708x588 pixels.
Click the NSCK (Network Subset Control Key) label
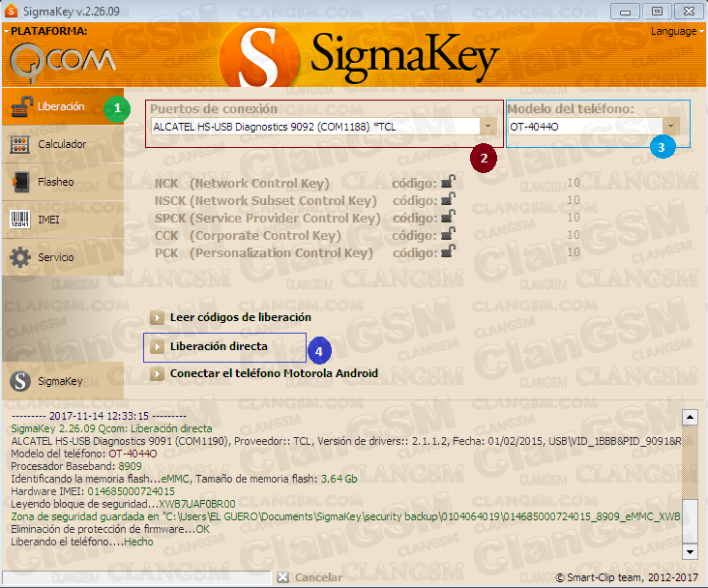(265, 200)
